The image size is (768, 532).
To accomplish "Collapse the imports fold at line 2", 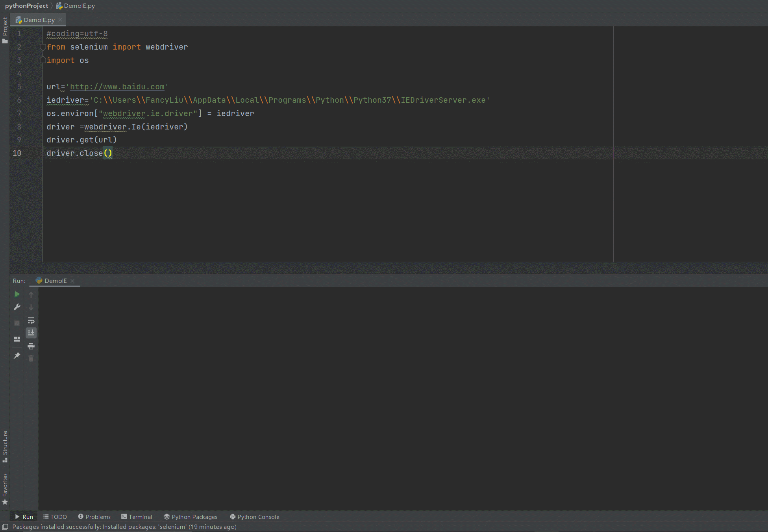I will click(x=43, y=47).
